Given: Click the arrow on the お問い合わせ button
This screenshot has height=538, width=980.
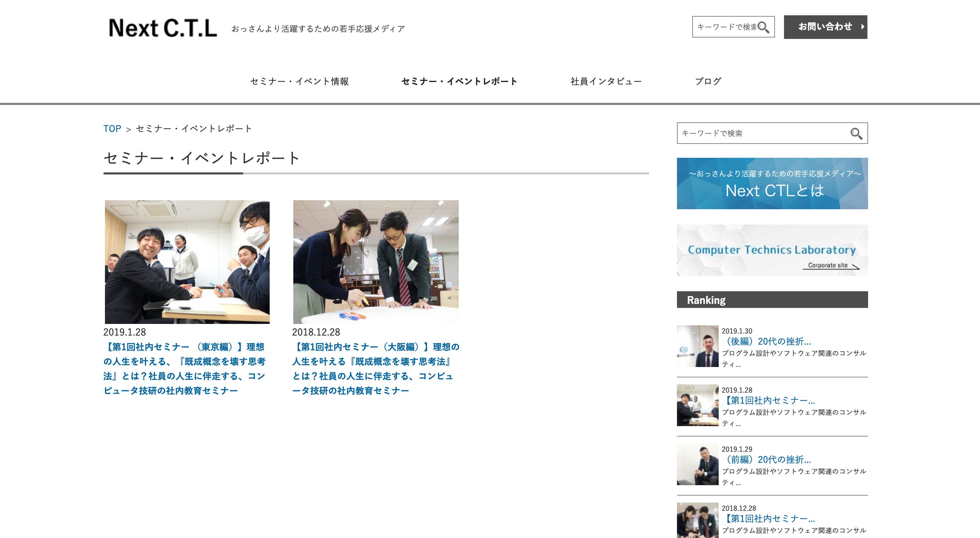Looking at the screenshot, I should pyautogui.click(x=863, y=27).
